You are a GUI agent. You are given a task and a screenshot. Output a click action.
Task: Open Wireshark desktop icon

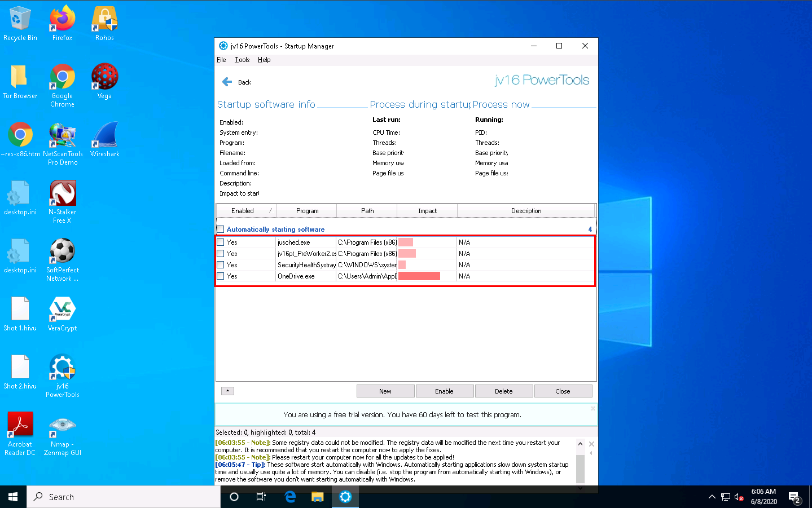104,140
